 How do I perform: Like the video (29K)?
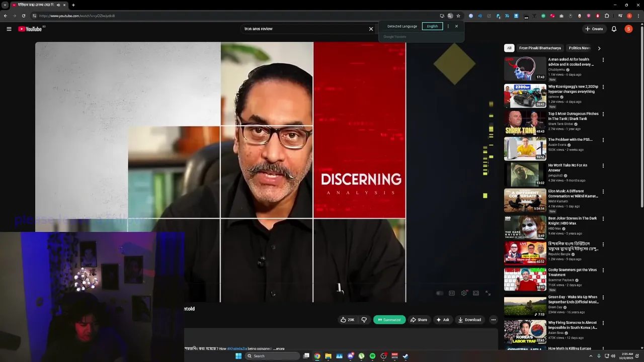347,320
